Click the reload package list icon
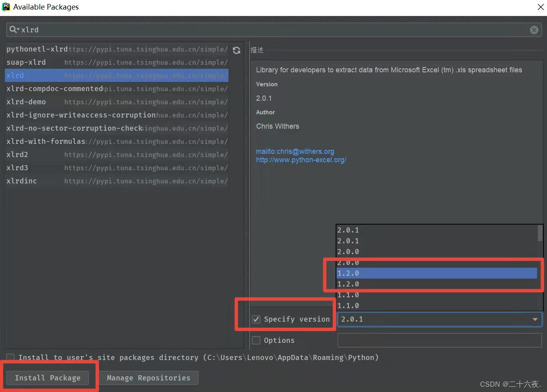Image resolution: width=547 pixels, height=392 pixels. click(237, 50)
